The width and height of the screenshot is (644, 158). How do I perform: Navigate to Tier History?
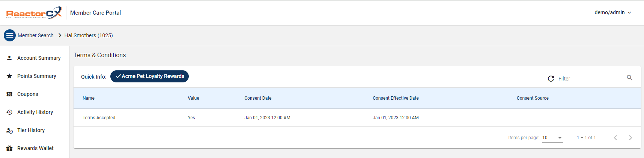31,130
